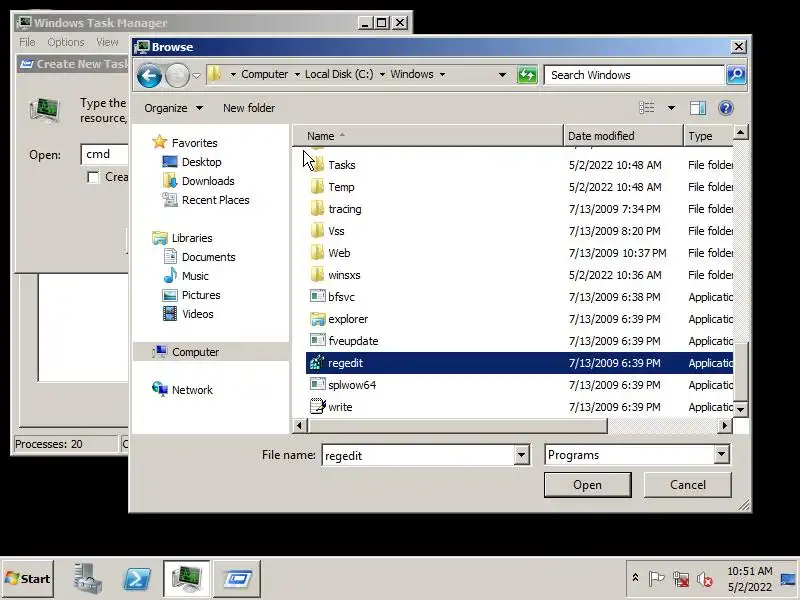Expand the Windows breadcrumb arrow
The width and height of the screenshot is (800, 600).
click(x=442, y=74)
